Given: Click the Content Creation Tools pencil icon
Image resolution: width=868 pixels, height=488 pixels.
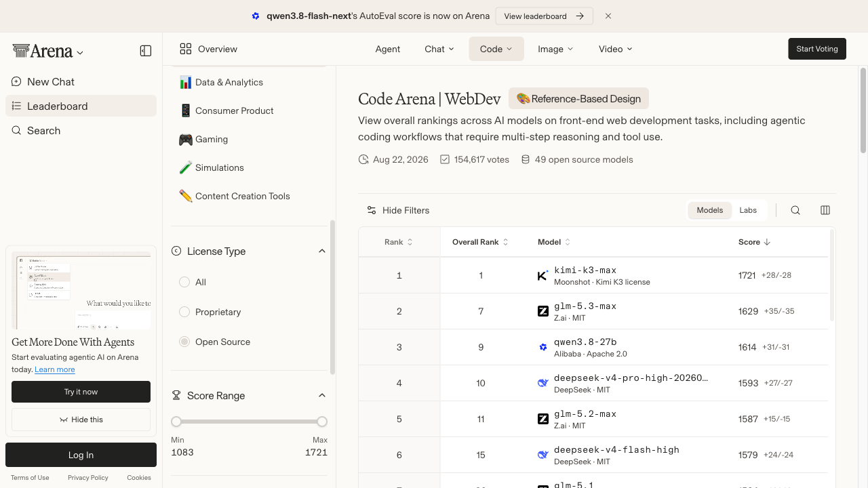Looking at the screenshot, I should 186,196.
